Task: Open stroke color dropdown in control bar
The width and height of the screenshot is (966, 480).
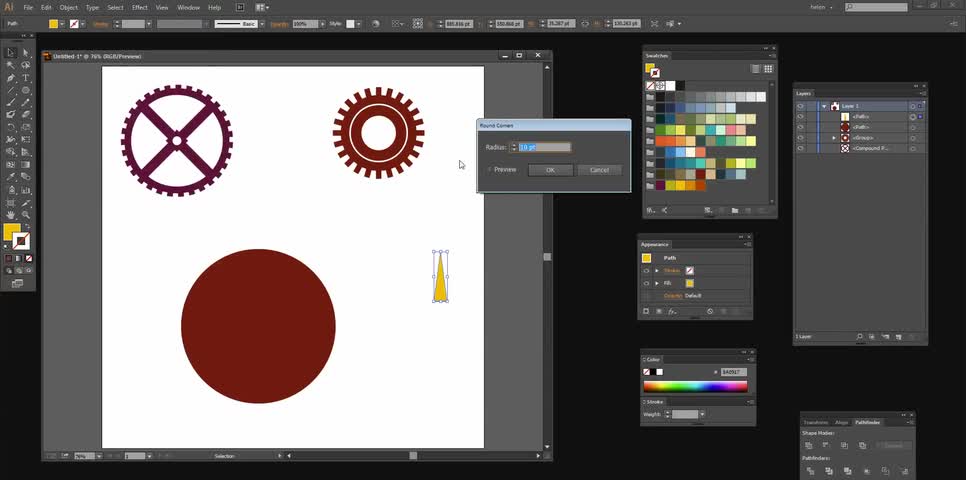Action: click(83, 24)
